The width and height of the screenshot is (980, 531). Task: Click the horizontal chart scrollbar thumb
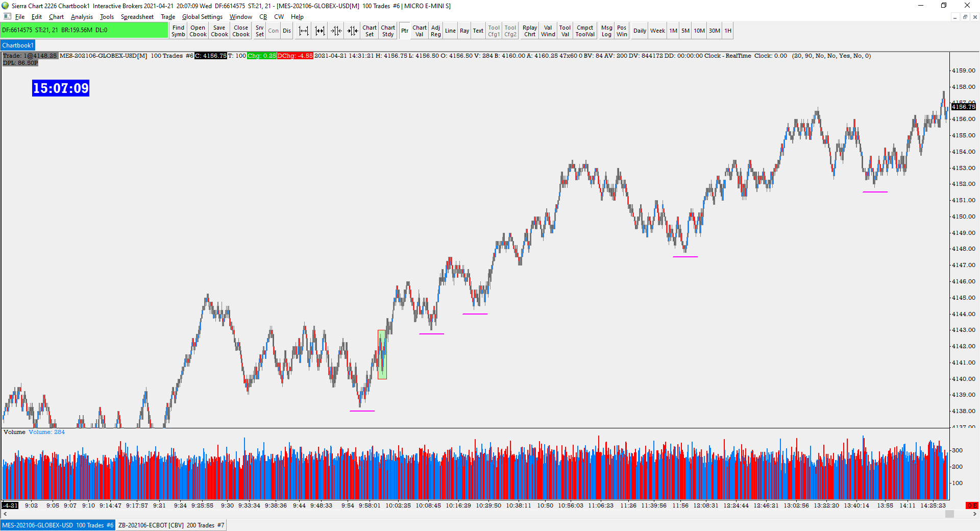pos(949,514)
